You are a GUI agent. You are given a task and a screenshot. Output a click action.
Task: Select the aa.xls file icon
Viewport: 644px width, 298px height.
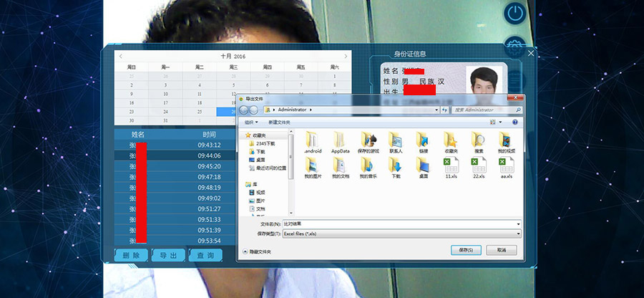506,165
